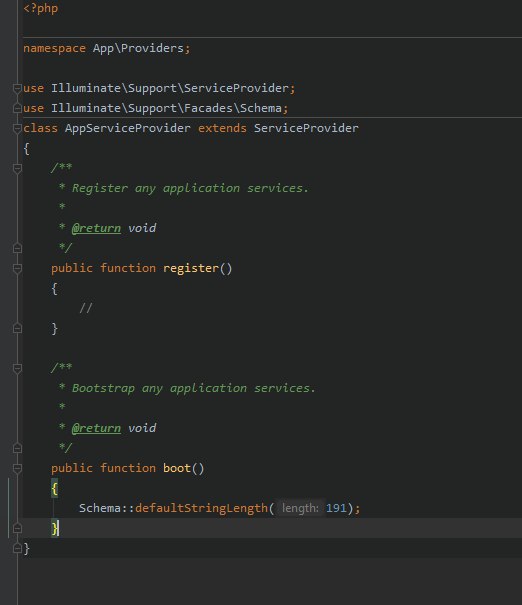Click Schema in the Schema:: call
The width and height of the screenshot is (522, 605).
100,508
